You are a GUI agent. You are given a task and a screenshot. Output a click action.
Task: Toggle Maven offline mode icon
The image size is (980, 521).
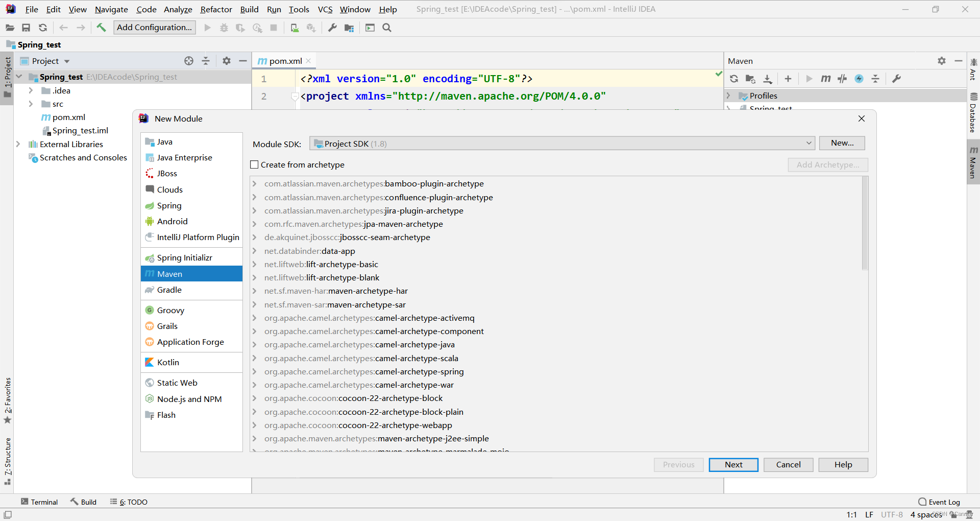(842, 79)
